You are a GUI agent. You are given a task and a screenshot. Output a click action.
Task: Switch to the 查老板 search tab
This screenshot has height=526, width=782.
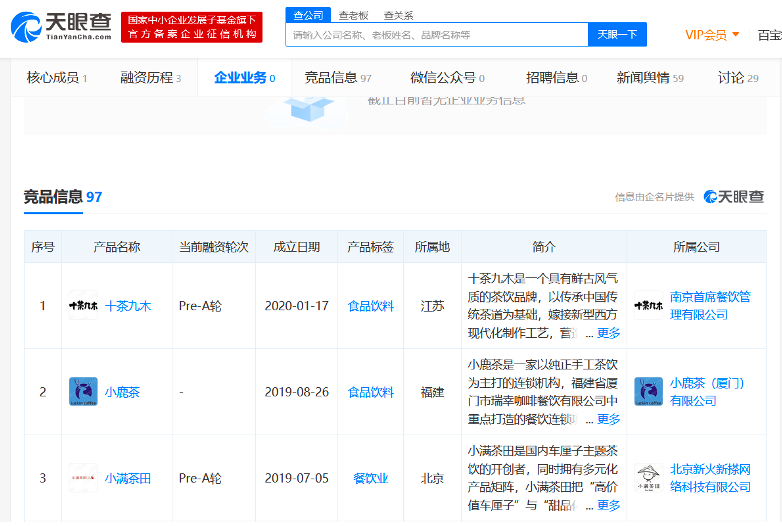click(351, 15)
